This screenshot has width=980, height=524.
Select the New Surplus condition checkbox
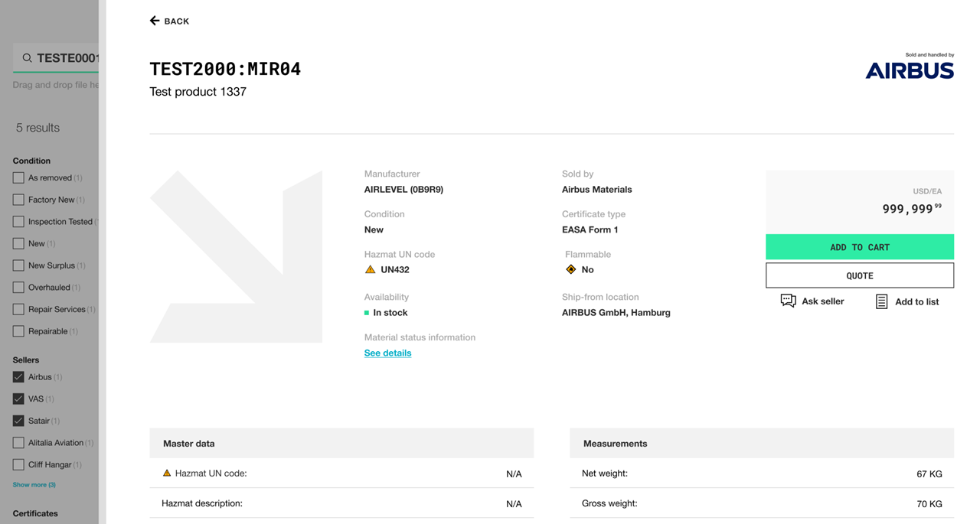click(18, 265)
